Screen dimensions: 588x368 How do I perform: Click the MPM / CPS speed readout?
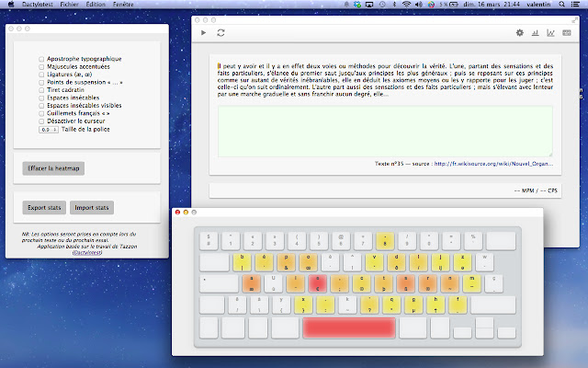click(x=536, y=190)
